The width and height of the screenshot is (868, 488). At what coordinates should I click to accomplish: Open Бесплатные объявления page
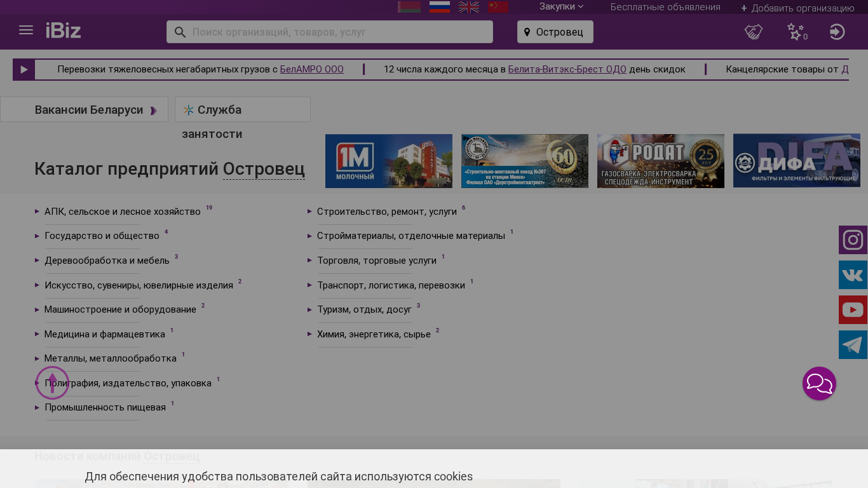tap(665, 7)
